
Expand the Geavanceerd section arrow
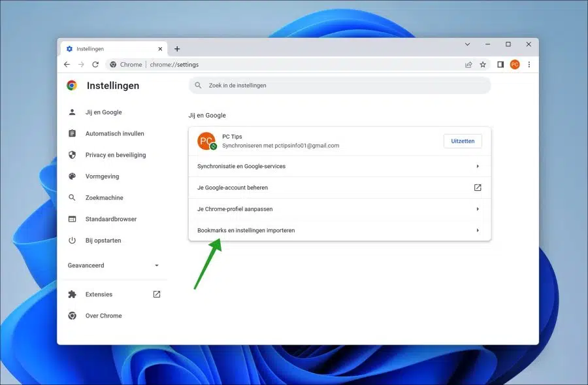click(x=157, y=265)
